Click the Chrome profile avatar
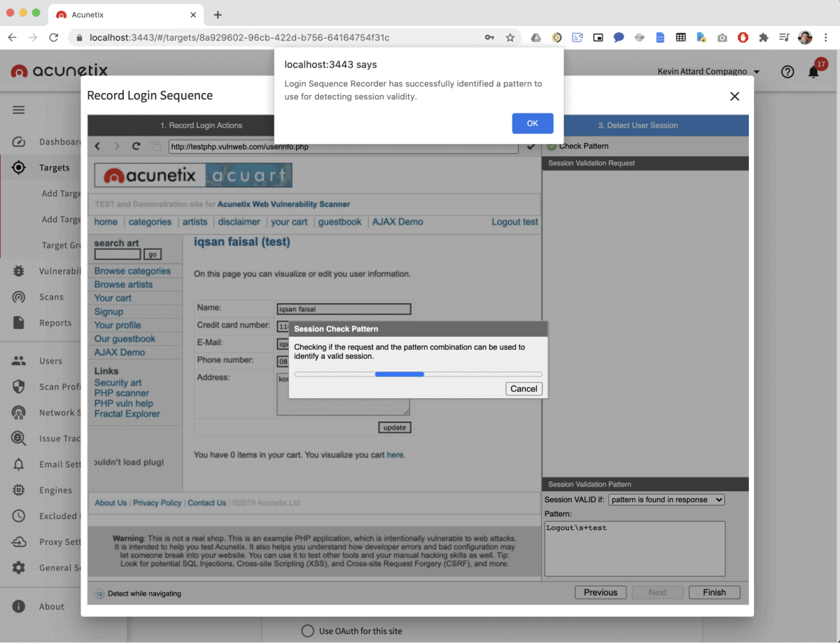The image size is (840, 643). pyautogui.click(x=805, y=38)
